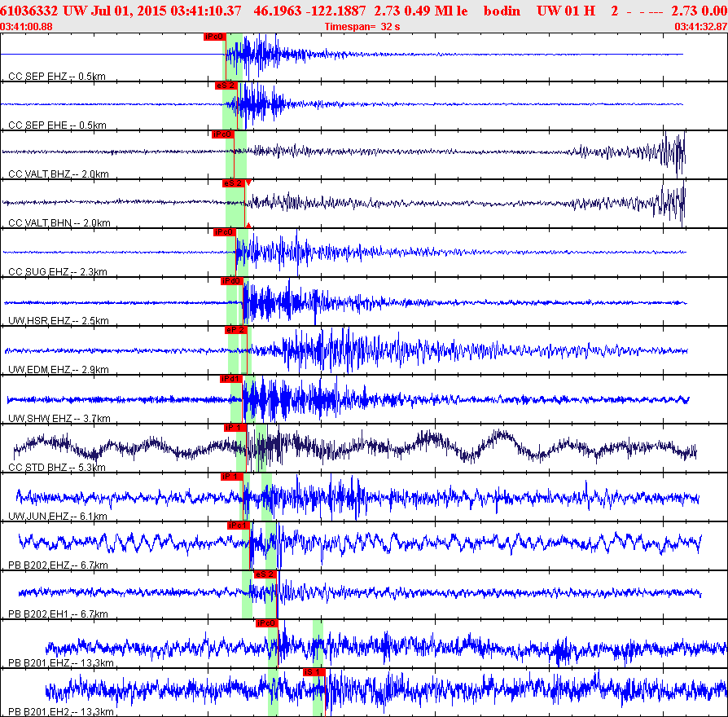Screen dimensions: 728x717
Task: Click the epicenter coordinates 46.1963 -122.1887
Action: [x=309, y=11]
